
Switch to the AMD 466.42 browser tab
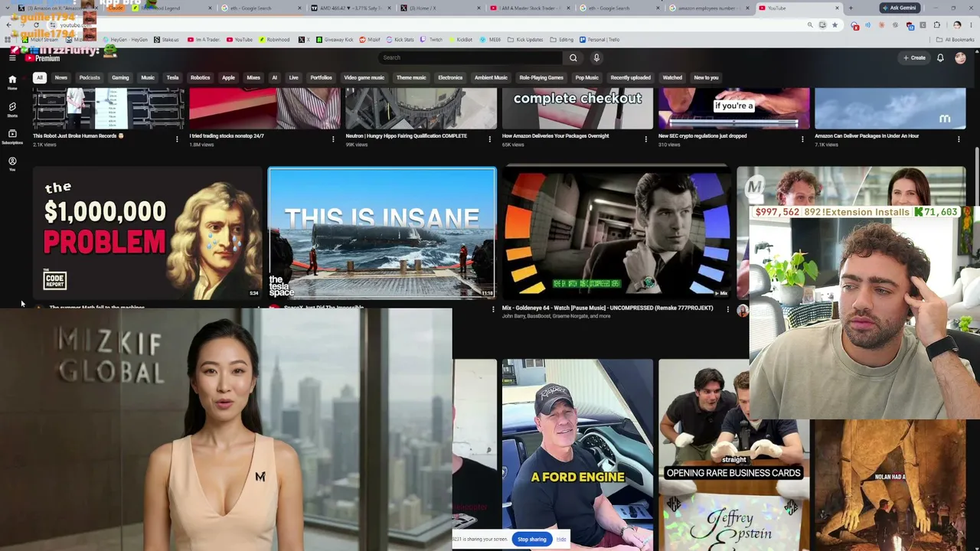tap(348, 8)
